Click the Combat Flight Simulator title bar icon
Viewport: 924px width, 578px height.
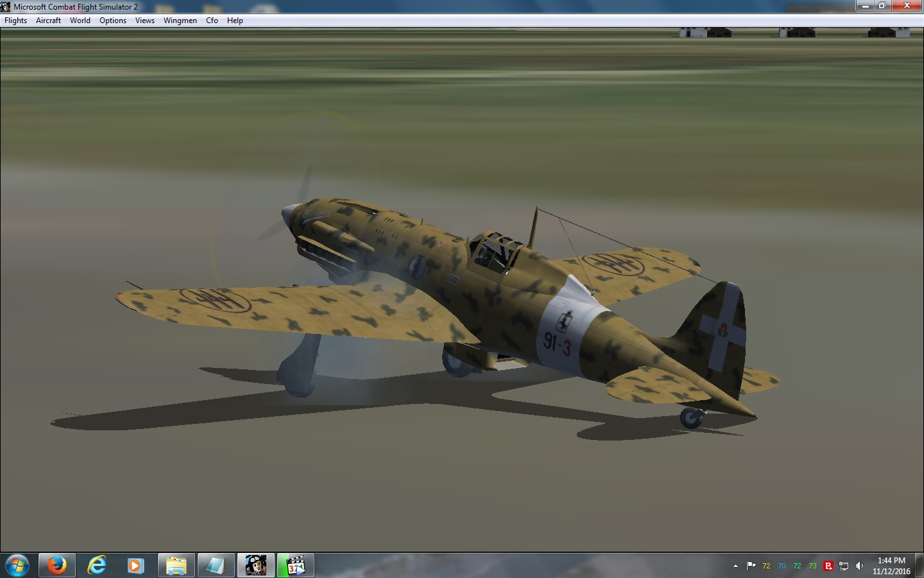6,6
